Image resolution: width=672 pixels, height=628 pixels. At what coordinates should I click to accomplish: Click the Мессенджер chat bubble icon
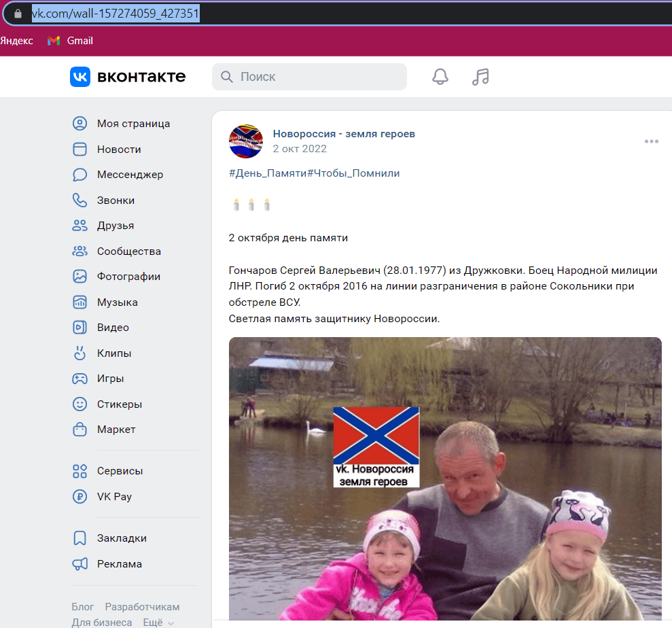point(79,175)
